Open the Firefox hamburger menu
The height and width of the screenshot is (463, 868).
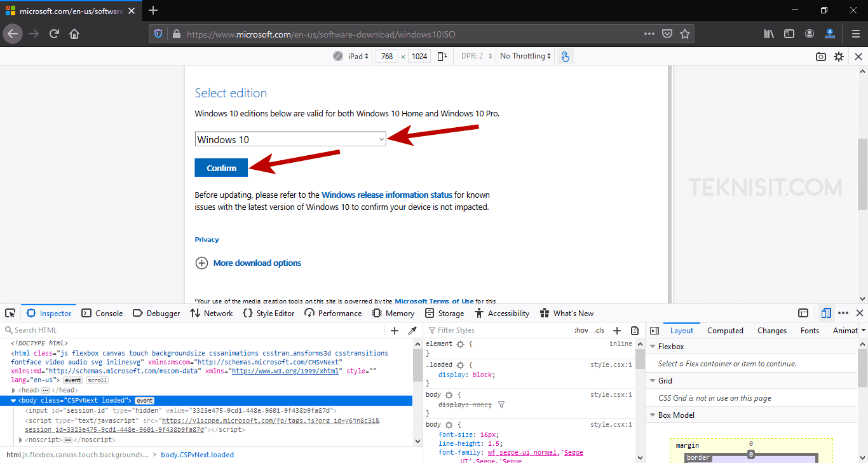coord(855,34)
